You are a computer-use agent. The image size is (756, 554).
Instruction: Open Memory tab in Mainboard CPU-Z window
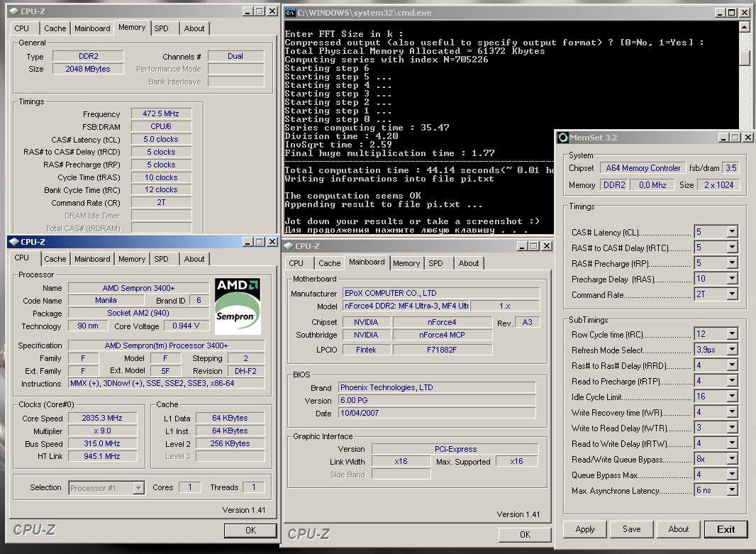pyautogui.click(x=406, y=263)
